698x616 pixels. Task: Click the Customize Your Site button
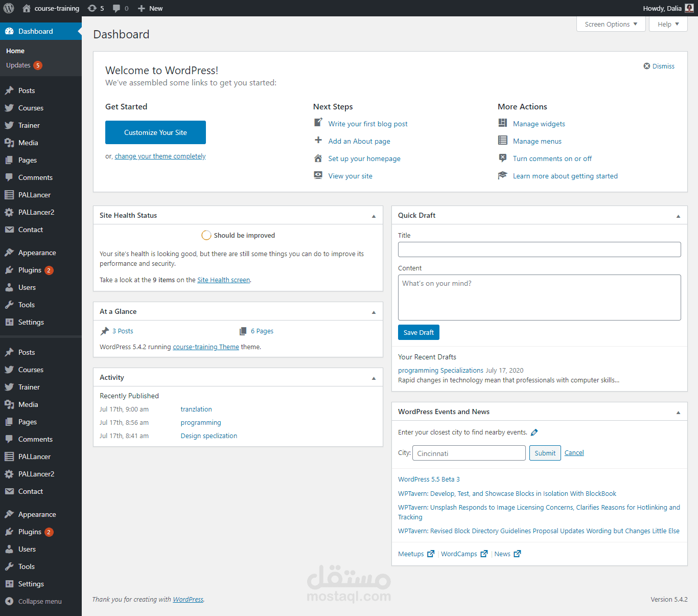tap(155, 132)
